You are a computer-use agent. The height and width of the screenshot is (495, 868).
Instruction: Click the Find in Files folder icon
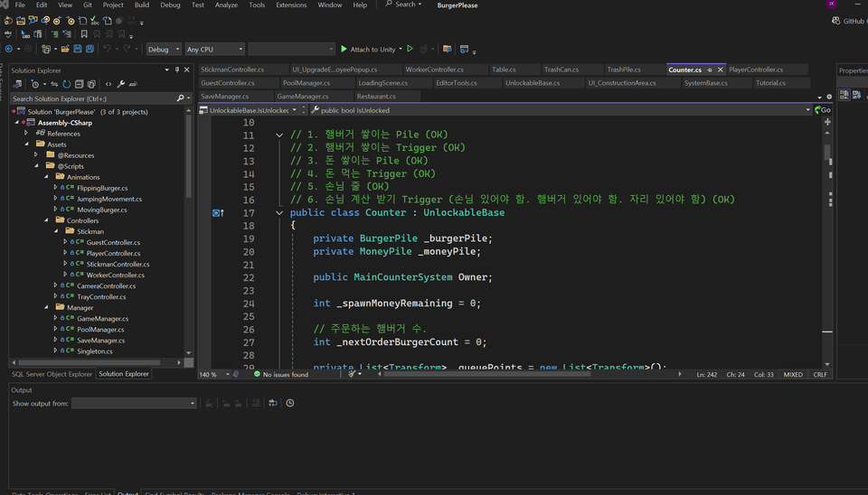pos(448,49)
